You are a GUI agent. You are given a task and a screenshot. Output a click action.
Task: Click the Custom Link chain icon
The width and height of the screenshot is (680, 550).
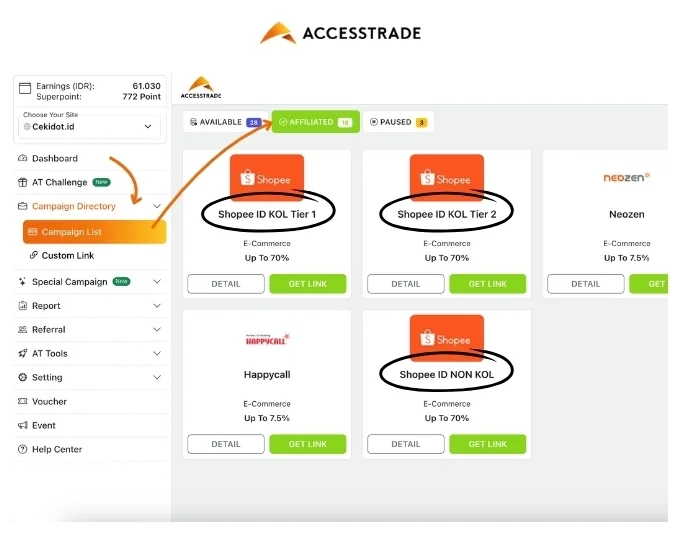coord(33,255)
